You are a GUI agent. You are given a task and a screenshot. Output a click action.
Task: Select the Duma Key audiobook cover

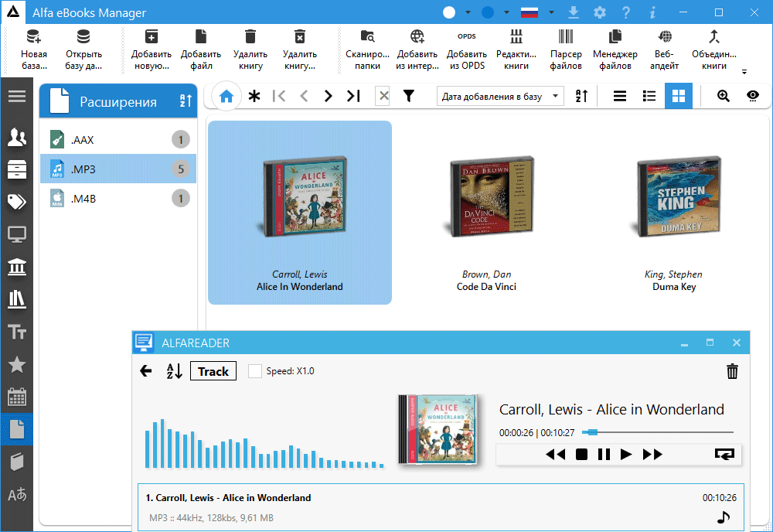tap(673, 196)
